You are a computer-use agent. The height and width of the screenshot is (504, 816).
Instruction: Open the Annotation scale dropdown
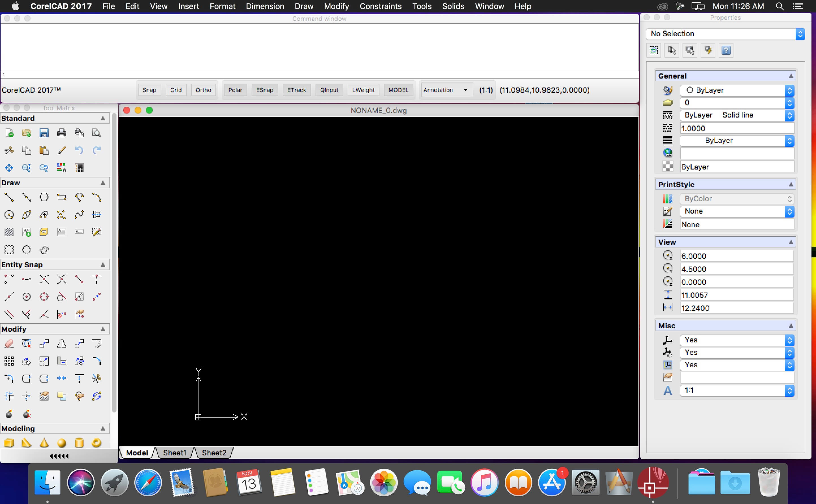click(447, 90)
